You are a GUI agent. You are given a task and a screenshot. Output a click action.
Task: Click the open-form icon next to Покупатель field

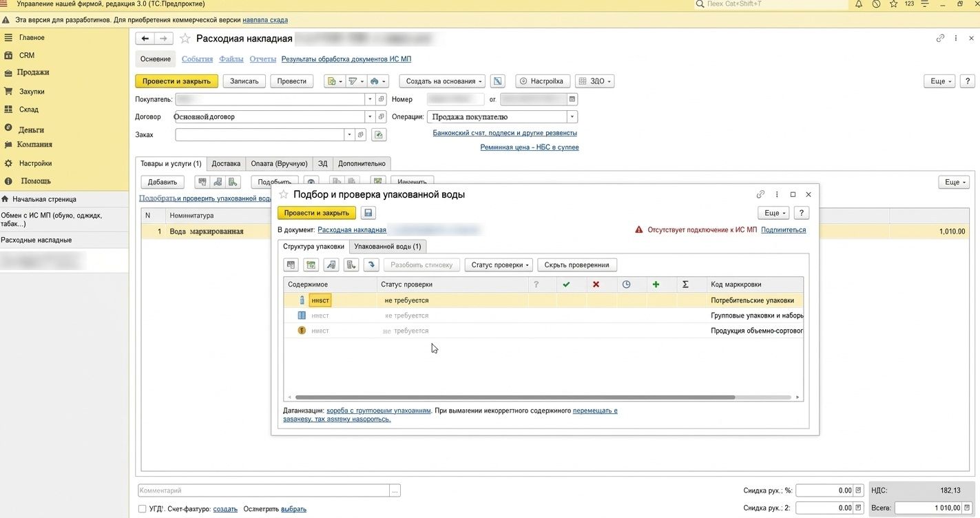[x=381, y=99]
